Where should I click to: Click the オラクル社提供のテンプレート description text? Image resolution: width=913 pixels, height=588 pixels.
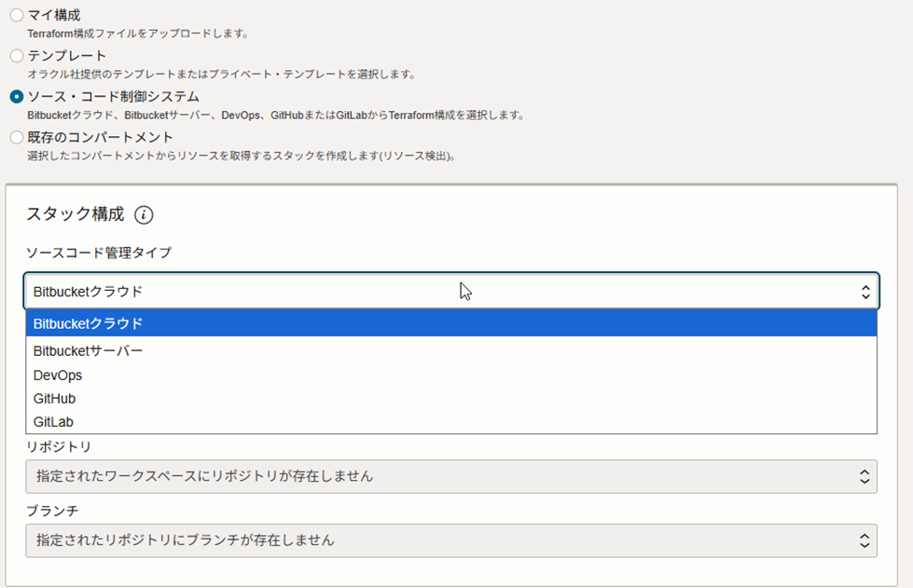(x=222, y=75)
